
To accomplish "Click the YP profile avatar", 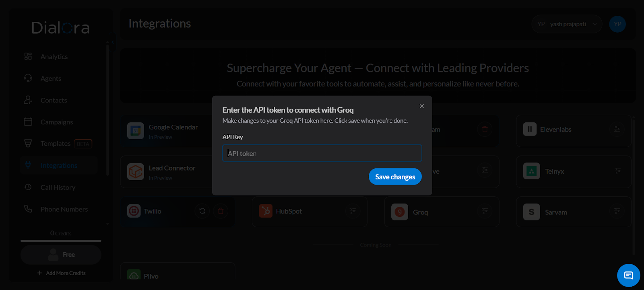I will pyautogui.click(x=617, y=24).
